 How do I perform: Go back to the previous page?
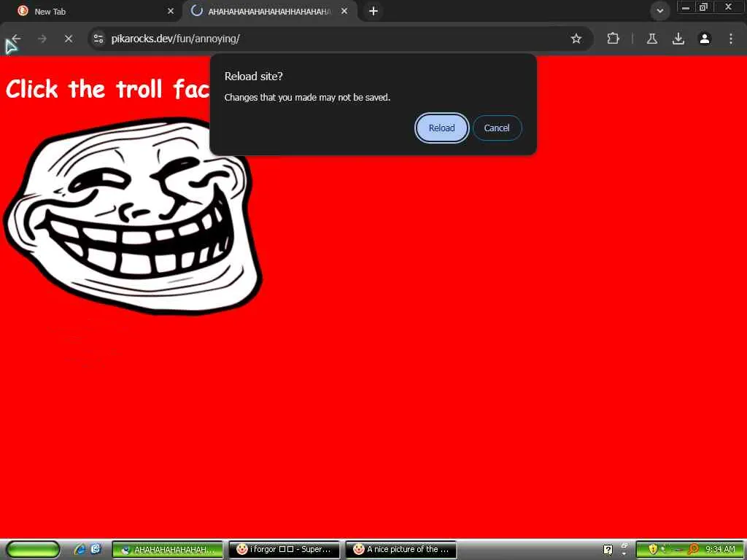(x=16, y=39)
